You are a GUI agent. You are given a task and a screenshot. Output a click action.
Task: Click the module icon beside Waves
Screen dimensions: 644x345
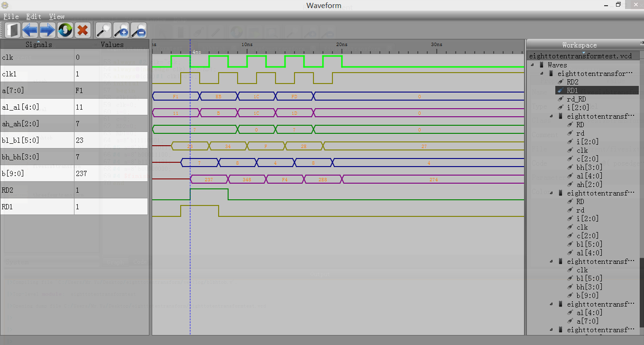pos(542,65)
